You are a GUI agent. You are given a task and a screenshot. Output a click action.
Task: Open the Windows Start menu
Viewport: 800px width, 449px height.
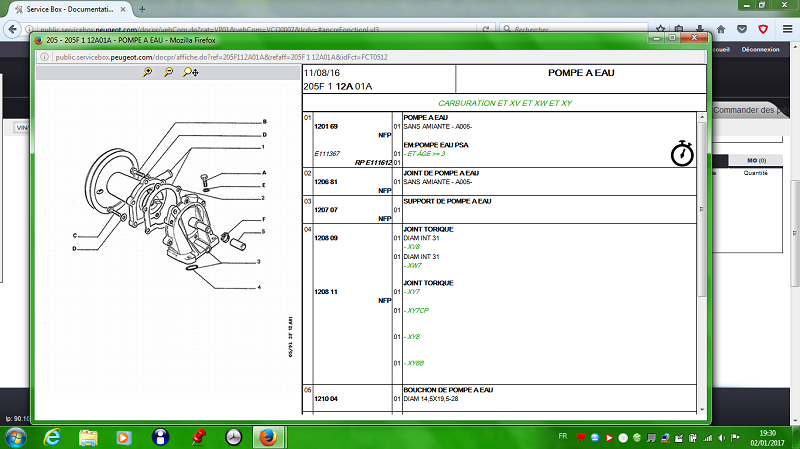click(x=15, y=438)
